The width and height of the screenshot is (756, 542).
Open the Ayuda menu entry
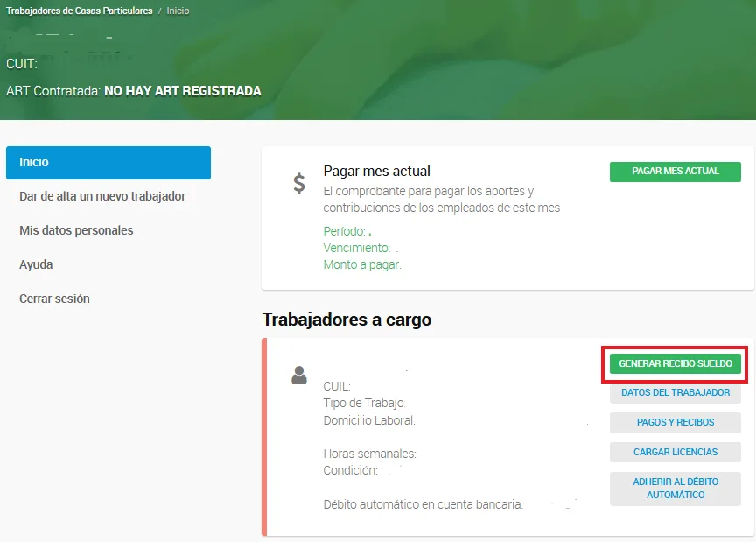point(36,264)
